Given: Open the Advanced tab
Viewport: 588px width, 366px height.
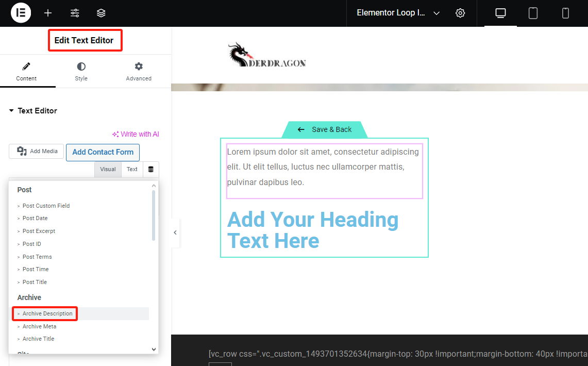Looking at the screenshot, I should 139,72.
